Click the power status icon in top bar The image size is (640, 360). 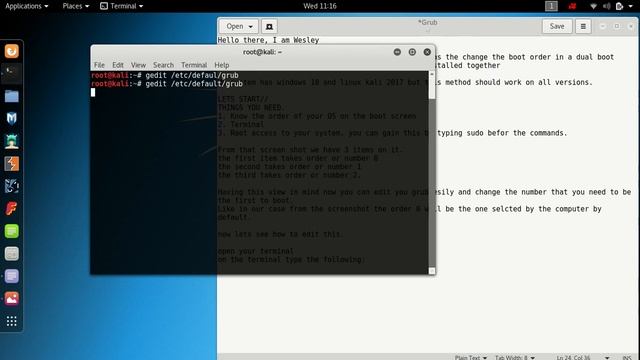coord(619,6)
